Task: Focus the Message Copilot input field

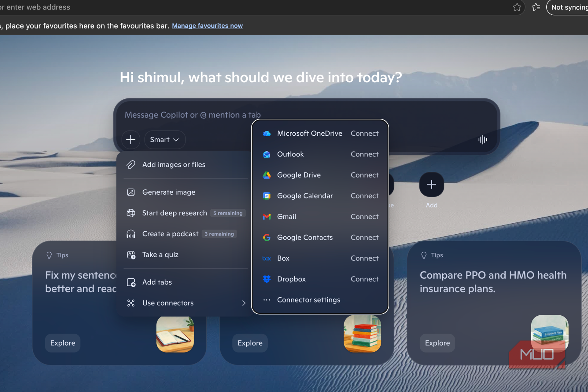Action: [x=306, y=115]
